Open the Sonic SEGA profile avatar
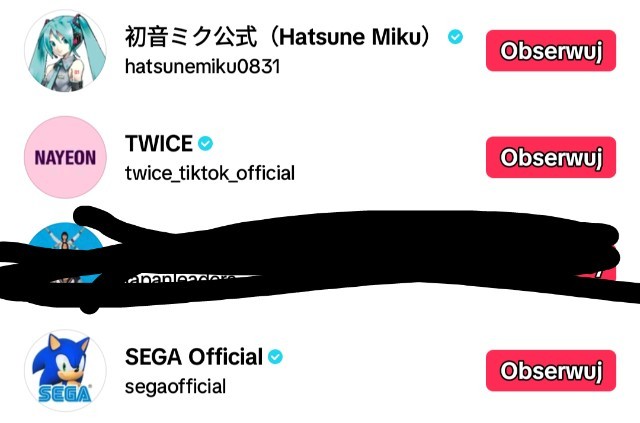This screenshot has height=423, width=640. [x=64, y=369]
